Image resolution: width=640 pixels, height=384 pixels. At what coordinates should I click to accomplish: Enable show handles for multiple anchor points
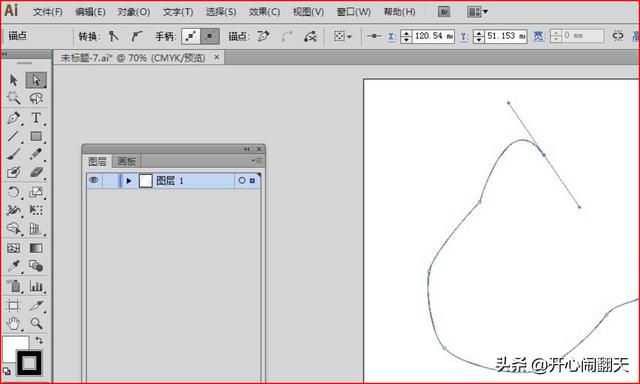coord(191,36)
